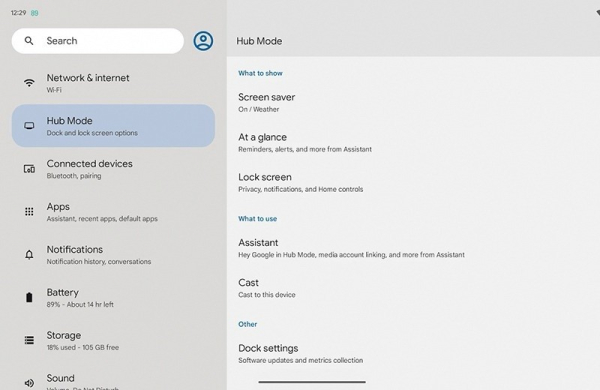This screenshot has height=390, width=600.
Task: Click the Notifications bell icon
Action: point(29,255)
